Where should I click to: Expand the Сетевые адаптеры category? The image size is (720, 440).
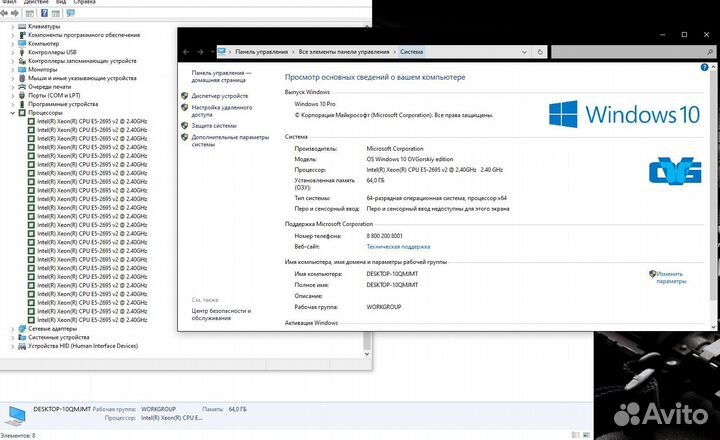(12, 328)
